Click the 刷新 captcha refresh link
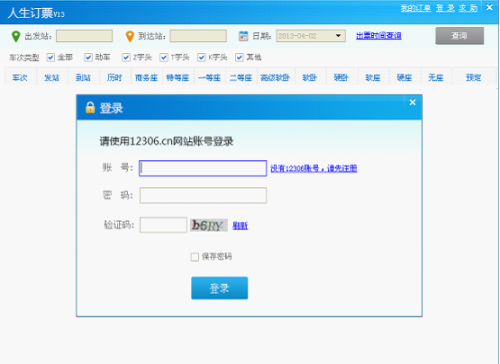Image resolution: width=500 pixels, height=364 pixels. [x=240, y=226]
